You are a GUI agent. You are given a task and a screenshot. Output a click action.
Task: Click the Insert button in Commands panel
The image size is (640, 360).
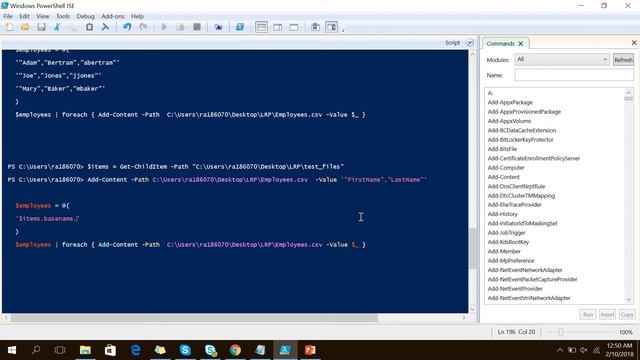tap(607, 315)
